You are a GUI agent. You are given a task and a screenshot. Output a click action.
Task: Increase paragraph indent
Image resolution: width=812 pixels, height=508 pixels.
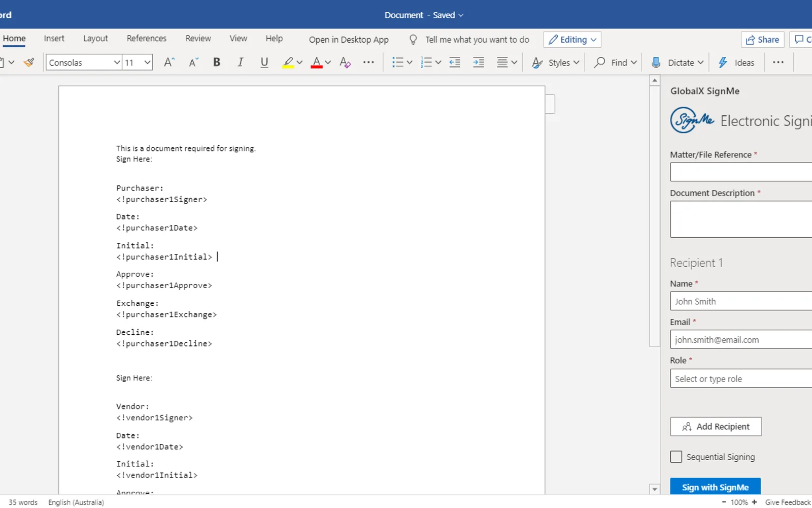[x=479, y=62]
